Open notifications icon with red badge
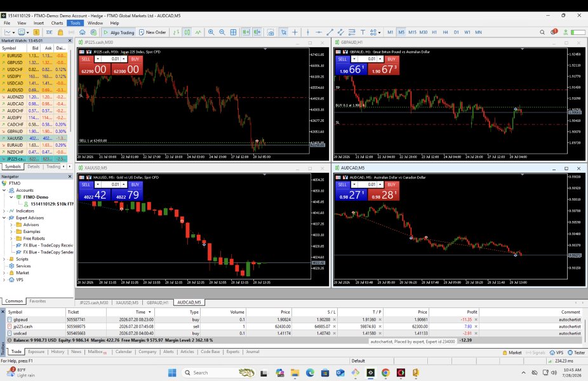The width and height of the screenshot is (588, 381). (554, 32)
